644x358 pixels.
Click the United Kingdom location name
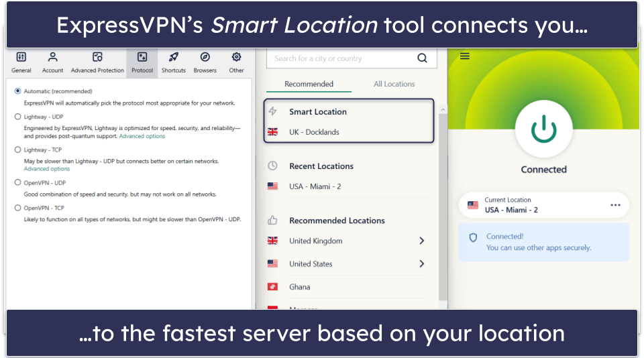316,241
